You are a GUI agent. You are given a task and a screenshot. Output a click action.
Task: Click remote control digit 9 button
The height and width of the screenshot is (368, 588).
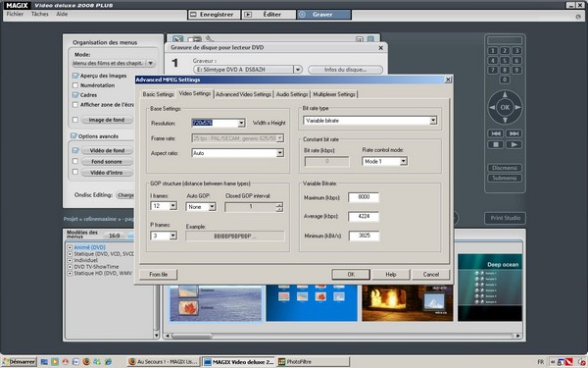(x=516, y=70)
